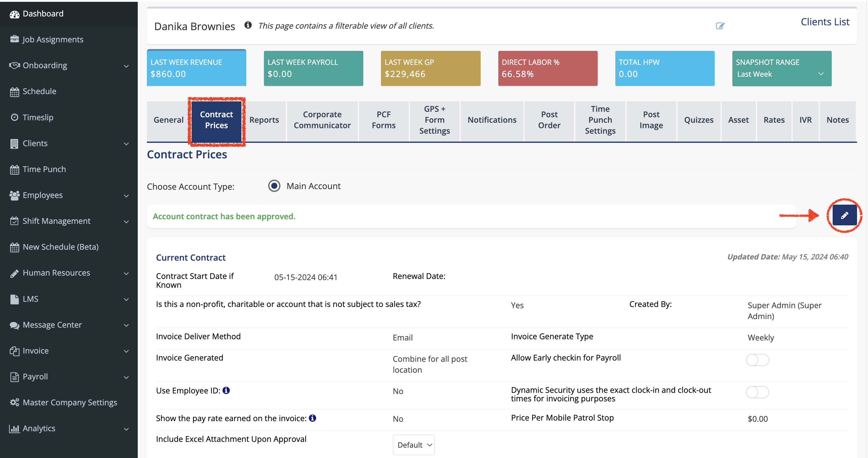Click the info icon next to Use Employee ID

coord(226,390)
